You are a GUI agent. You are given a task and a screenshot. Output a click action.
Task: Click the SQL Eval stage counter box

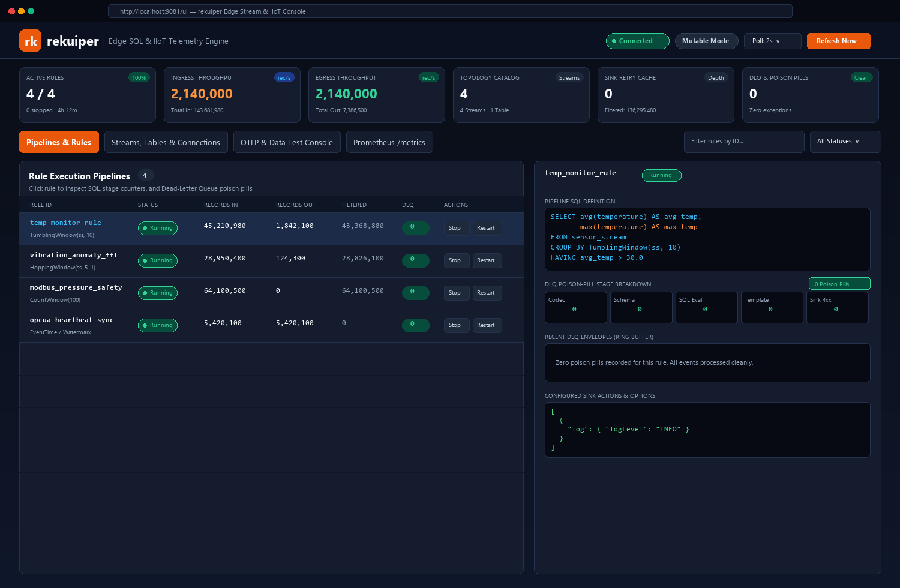[x=706, y=307]
